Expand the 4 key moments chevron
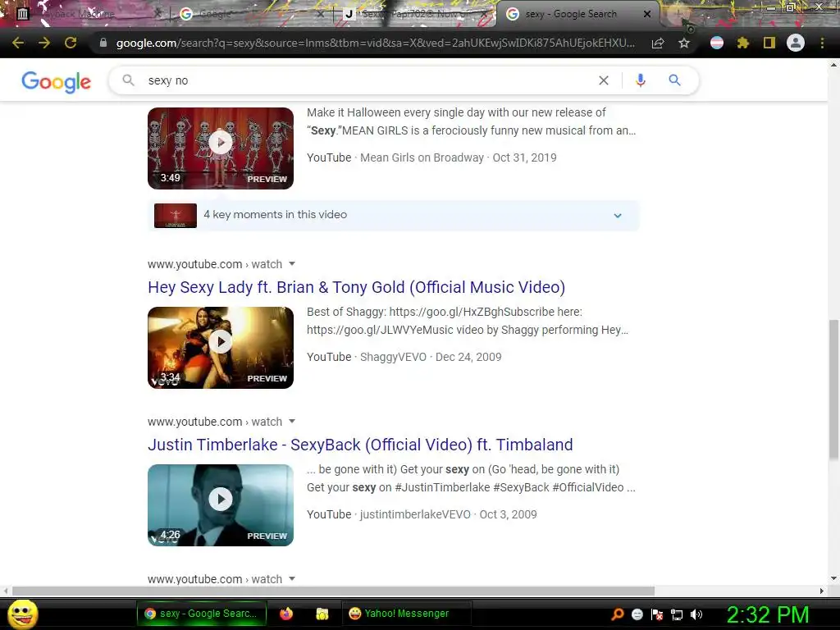Image resolution: width=840 pixels, height=630 pixels. click(x=618, y=216)
